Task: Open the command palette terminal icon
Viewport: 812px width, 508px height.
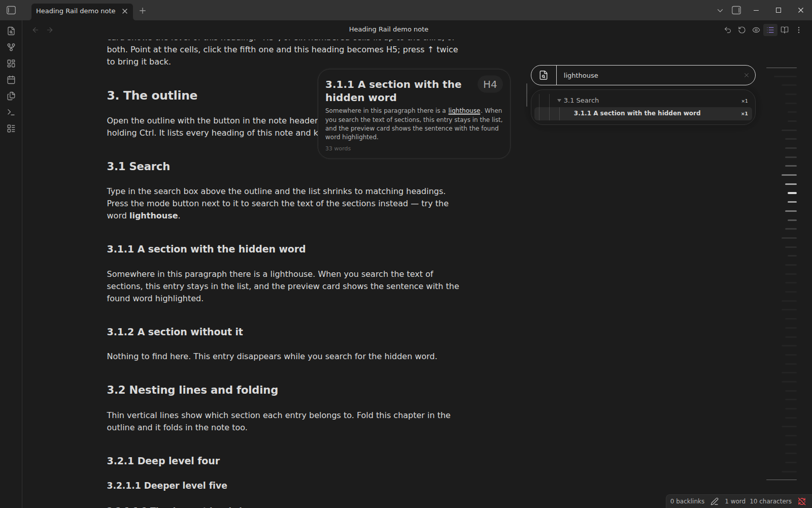Action: 11,112
